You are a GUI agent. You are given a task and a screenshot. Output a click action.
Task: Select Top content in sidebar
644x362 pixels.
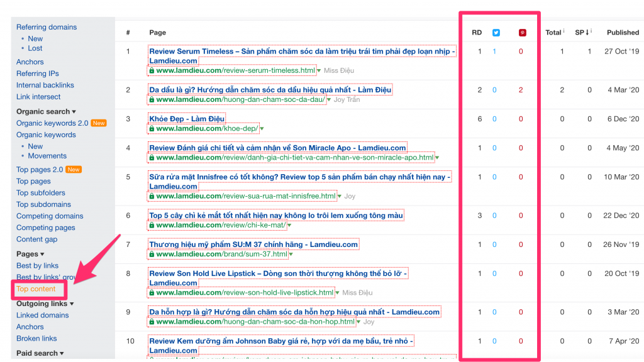click(36, 289)
